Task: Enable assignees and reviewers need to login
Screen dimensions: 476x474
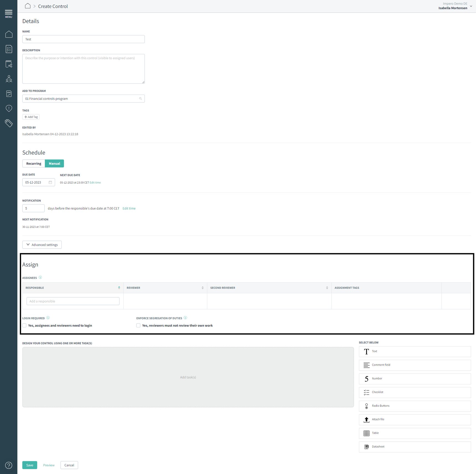Action: [25, 325]
